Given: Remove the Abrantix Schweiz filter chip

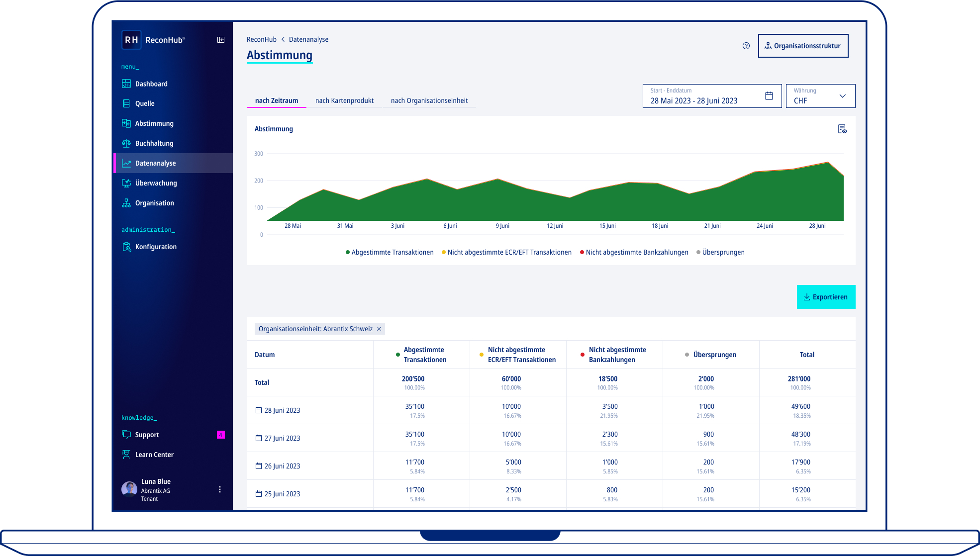Looking at the screenshot, I should pyautogui.click(x=379, y=329).
